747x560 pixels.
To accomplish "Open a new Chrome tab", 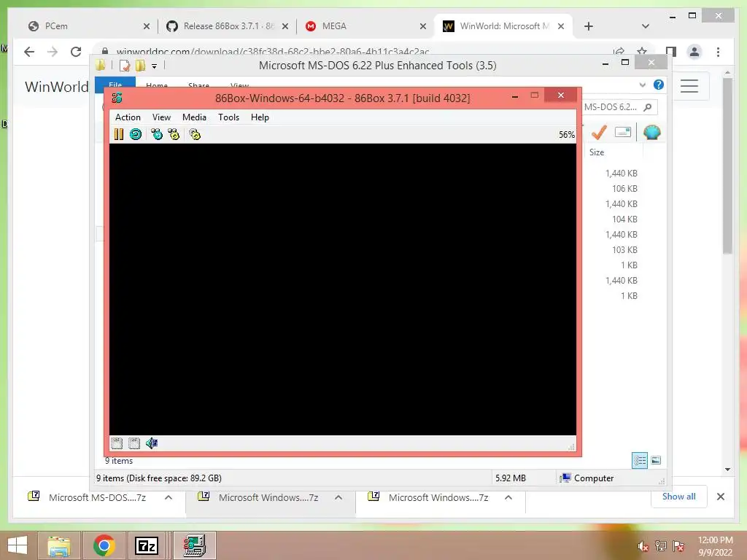I will tap(589, 26).
